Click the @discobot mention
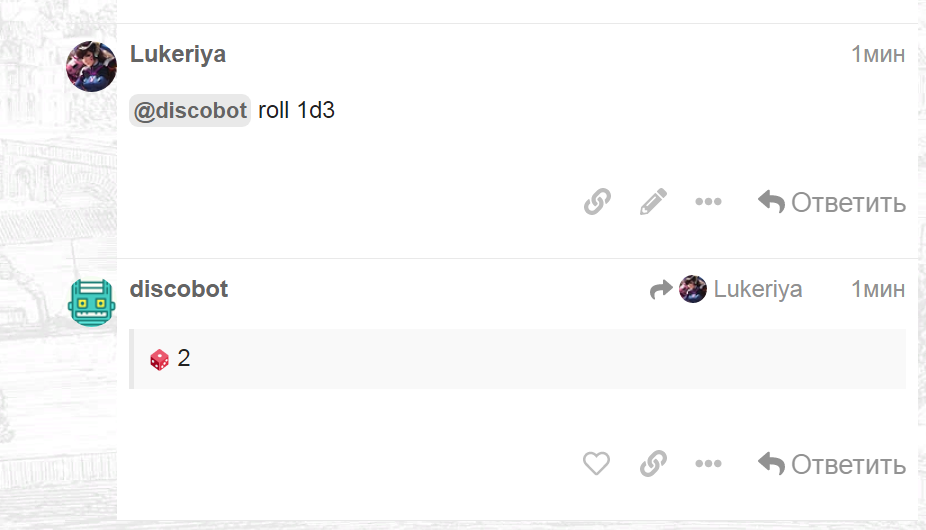The height and width of the screenshot is (530, 926). click(x=190, y=110)
